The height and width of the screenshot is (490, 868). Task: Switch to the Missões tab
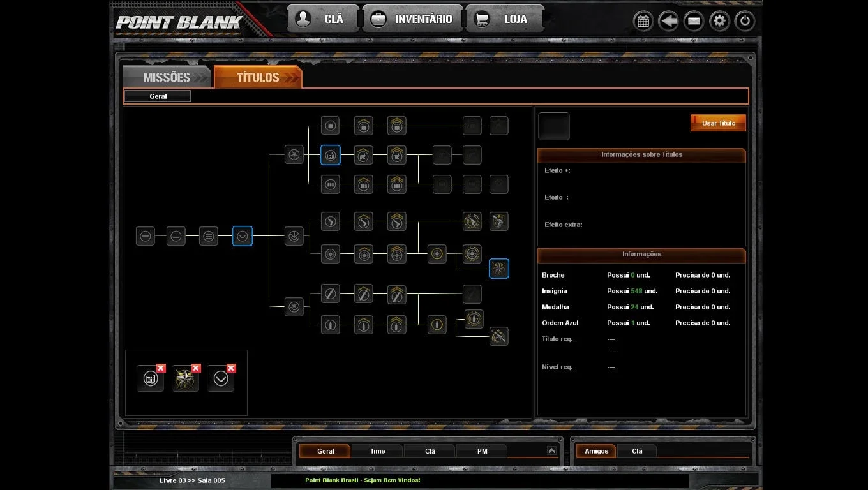point(167,77)
